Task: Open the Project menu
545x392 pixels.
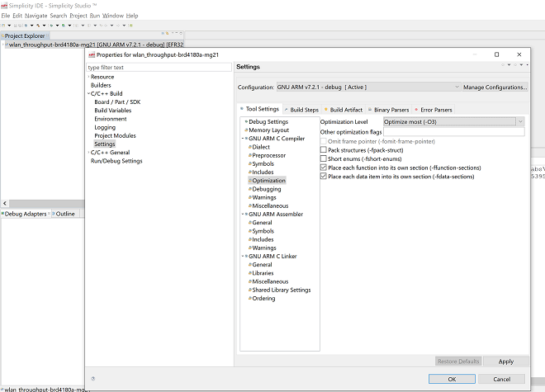Action: click(x=78, y=16)
